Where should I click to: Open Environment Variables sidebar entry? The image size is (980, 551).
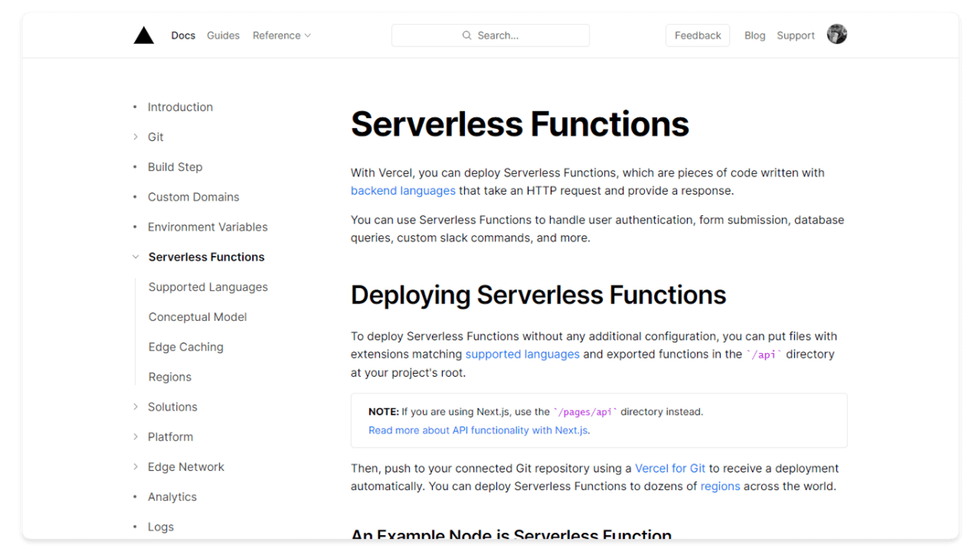208,227
